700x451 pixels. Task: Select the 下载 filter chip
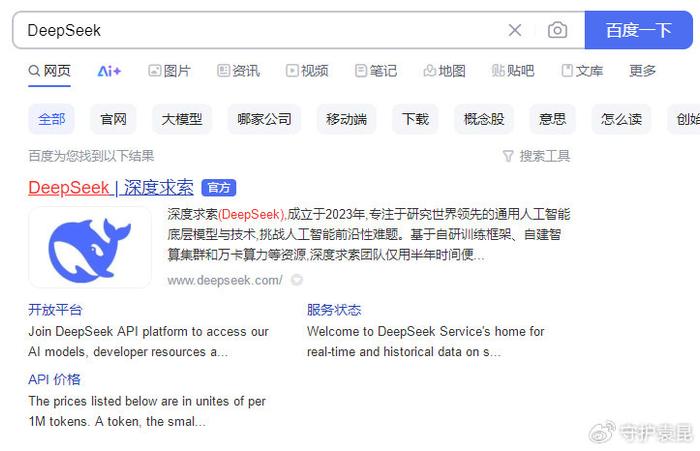415,119
